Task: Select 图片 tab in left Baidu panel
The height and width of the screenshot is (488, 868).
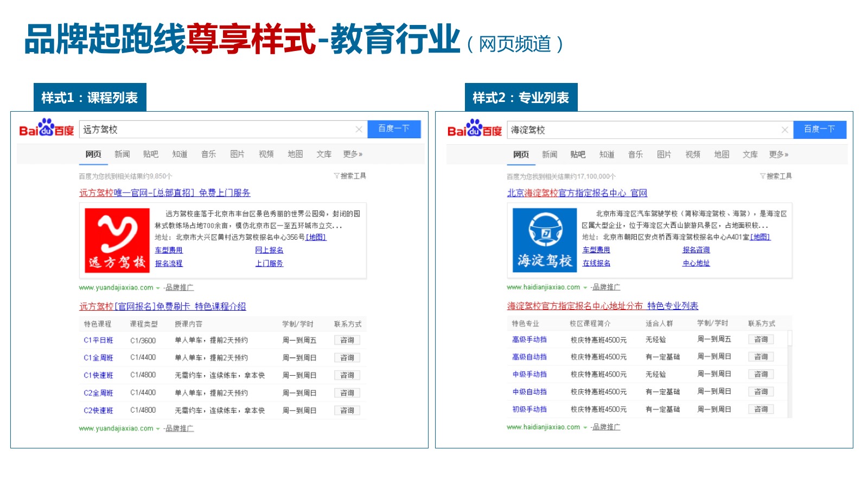Action: point(237,154)
